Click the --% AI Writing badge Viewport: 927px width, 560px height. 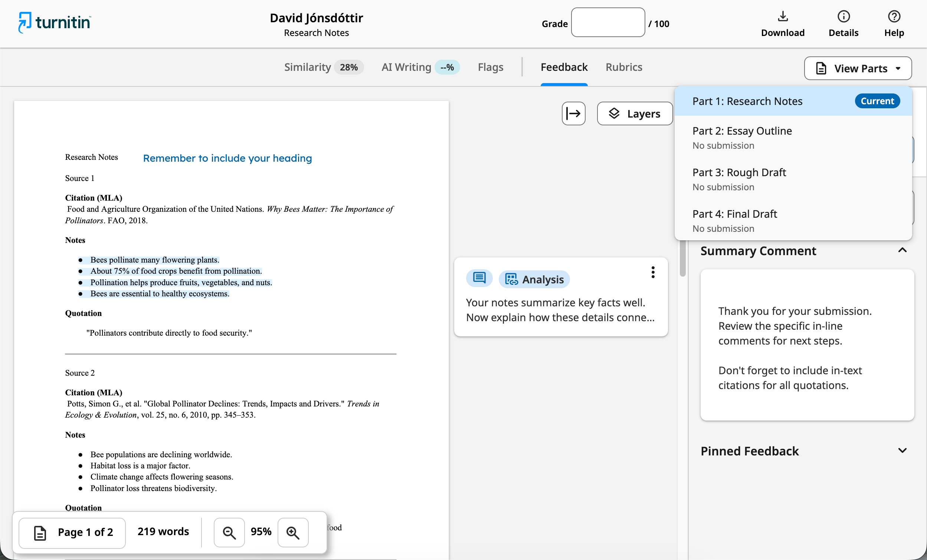(x=447, y=67)
